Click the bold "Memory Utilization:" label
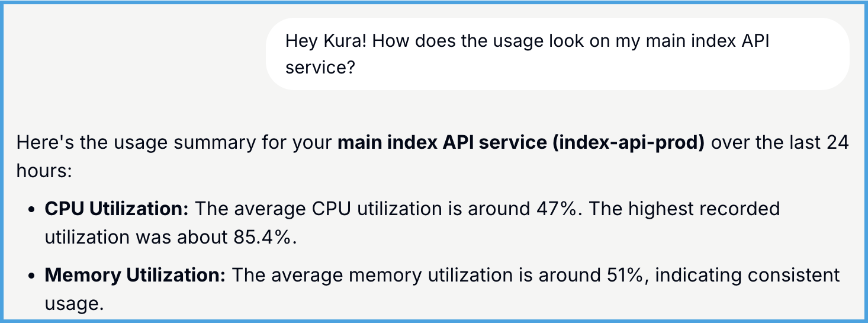The height and width of the screenshot is (323, 868). coord(135,275)
